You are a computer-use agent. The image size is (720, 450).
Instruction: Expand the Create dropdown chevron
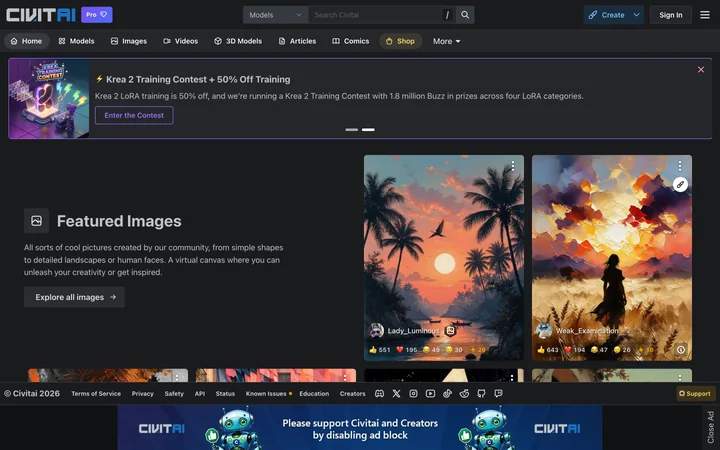(636, 15)
